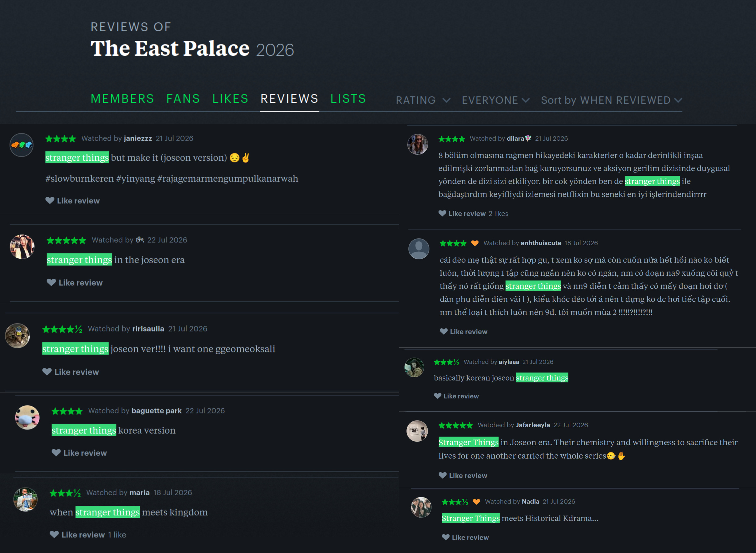Switch to the MEMBERS tab
The image size is (756, 553).
(122, 99)
